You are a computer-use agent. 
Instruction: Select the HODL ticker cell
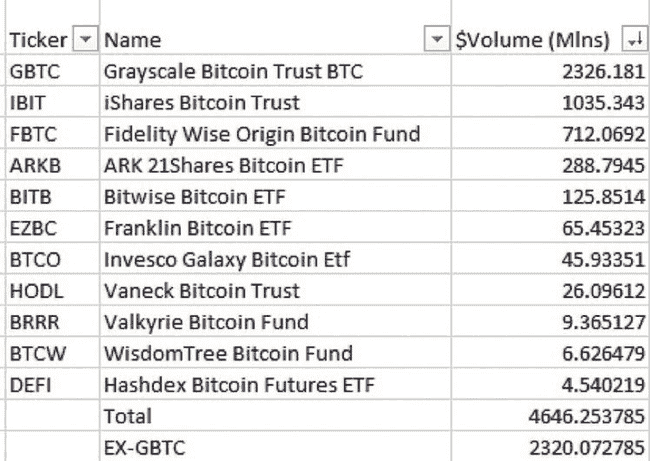35,291
